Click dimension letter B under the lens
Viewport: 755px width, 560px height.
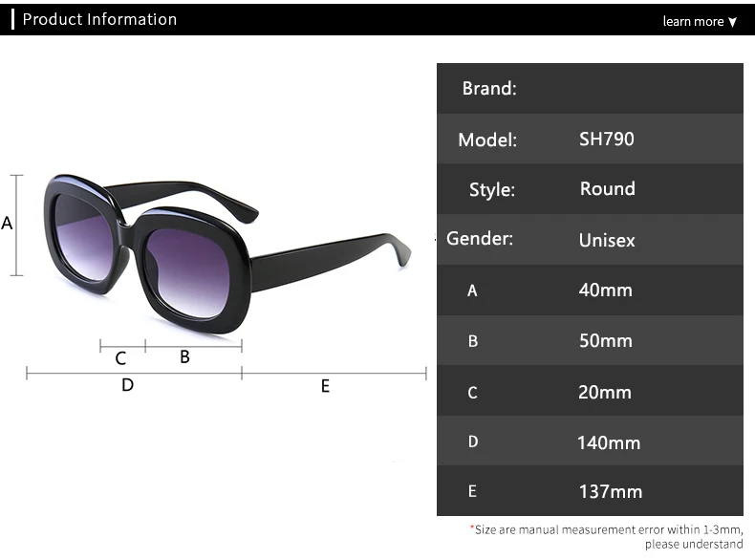184,356
